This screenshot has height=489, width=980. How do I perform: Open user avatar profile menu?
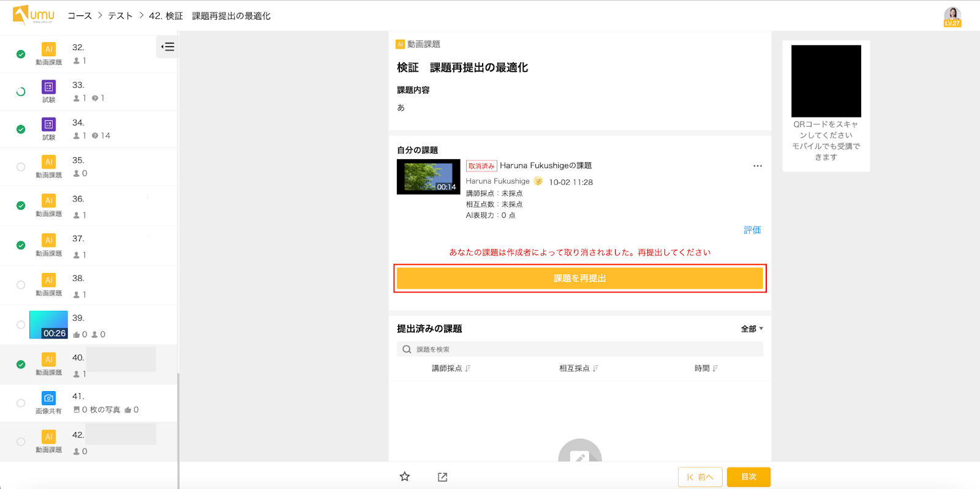(x=952, y=16)
